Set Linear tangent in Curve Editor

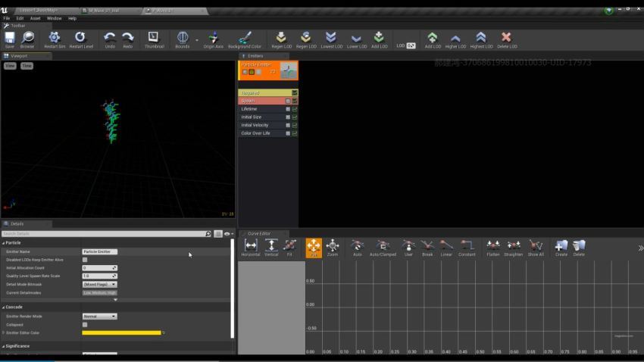point(446,248)
